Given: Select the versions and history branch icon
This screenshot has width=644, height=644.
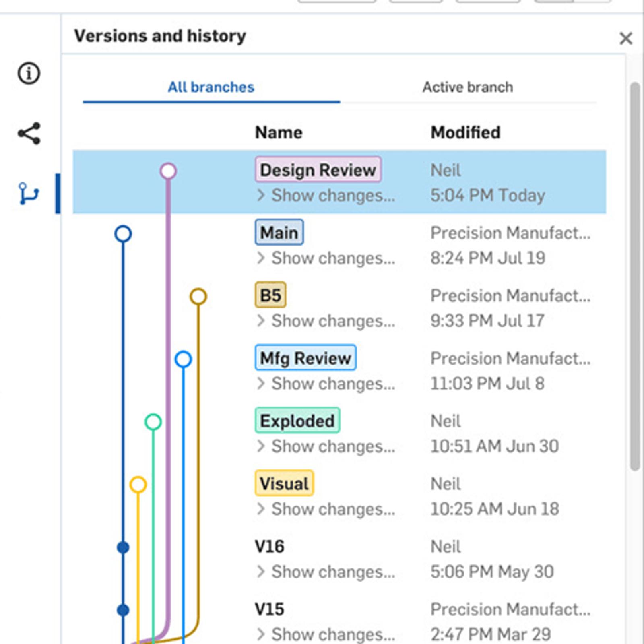Looking at the screenshot, I should click(x=29, y=194).
